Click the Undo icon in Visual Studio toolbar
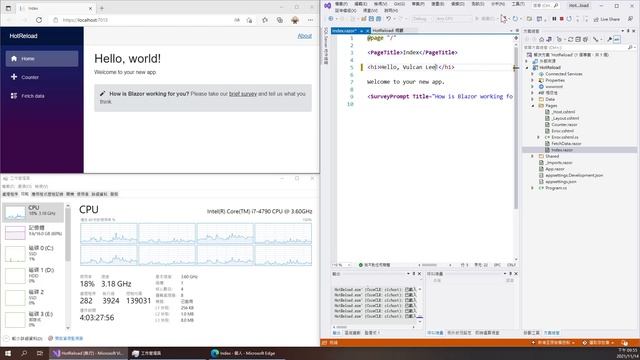 point(389,19)
